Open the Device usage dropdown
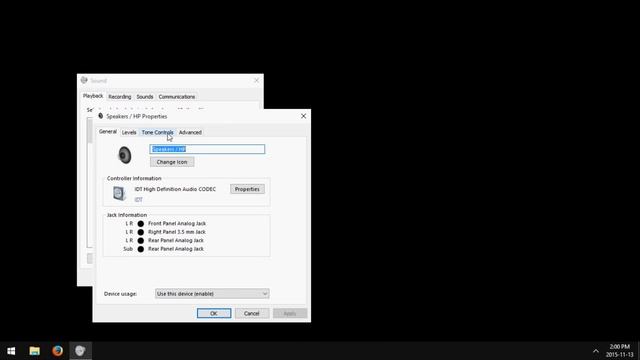The width and height of the screenshot is (640, 360). pos(212,293)
